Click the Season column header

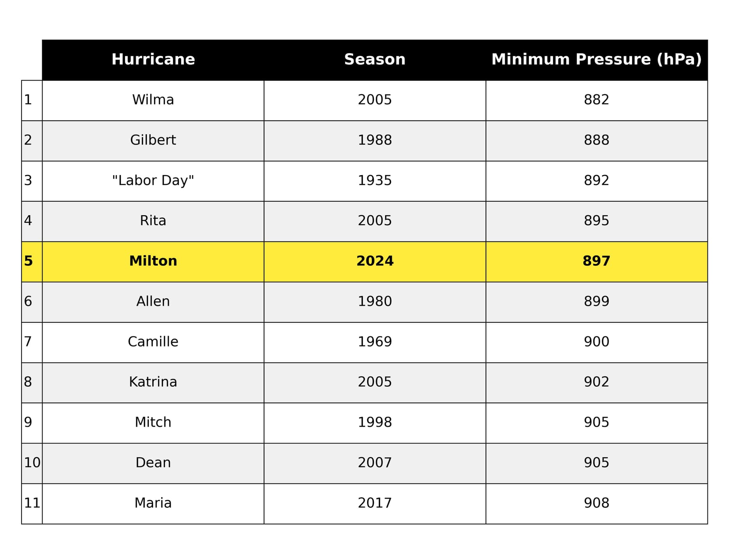click(375, 60)
